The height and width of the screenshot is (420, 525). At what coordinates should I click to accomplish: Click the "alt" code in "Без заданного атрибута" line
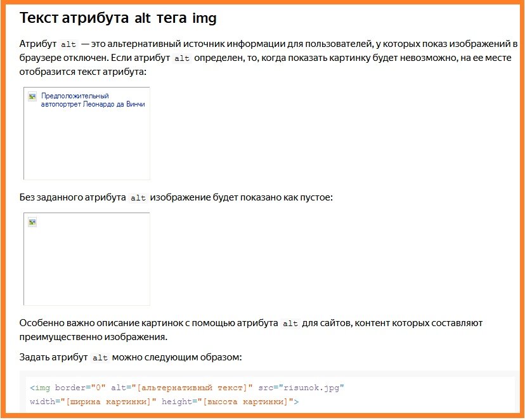coord(138,198)
